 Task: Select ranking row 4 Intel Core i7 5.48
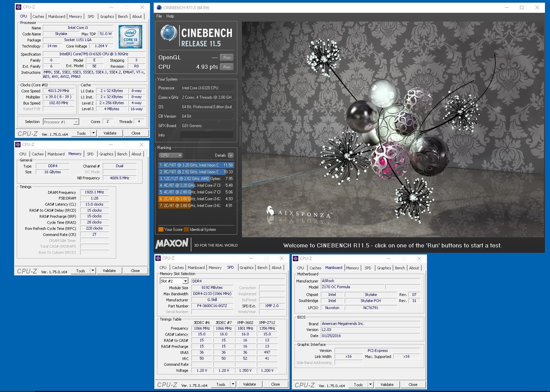pos(196,185)
